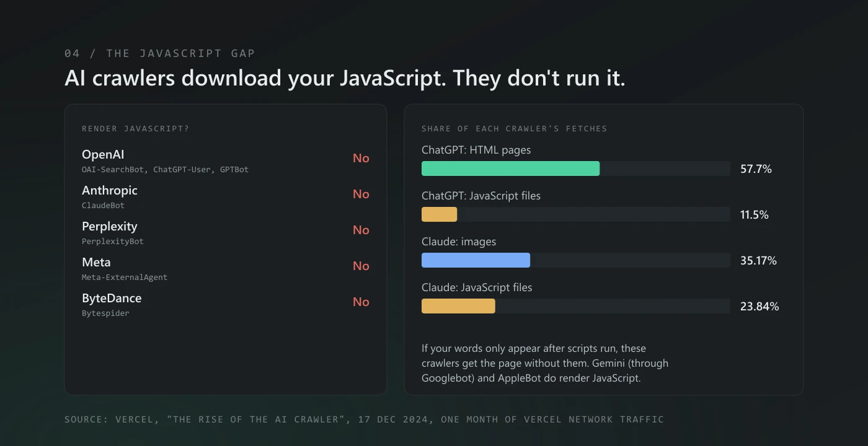The width and height of the screenshot is (868, 446).
Task: Click the 'No' value for Anthropic
Action: click(361, 194)
